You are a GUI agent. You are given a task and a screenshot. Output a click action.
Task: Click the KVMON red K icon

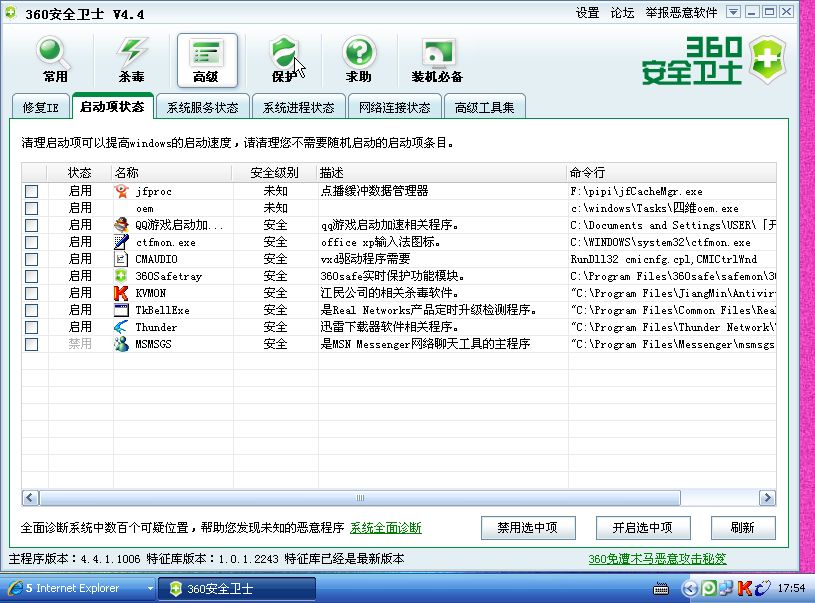pyautogui.click(x=121, y=293)
